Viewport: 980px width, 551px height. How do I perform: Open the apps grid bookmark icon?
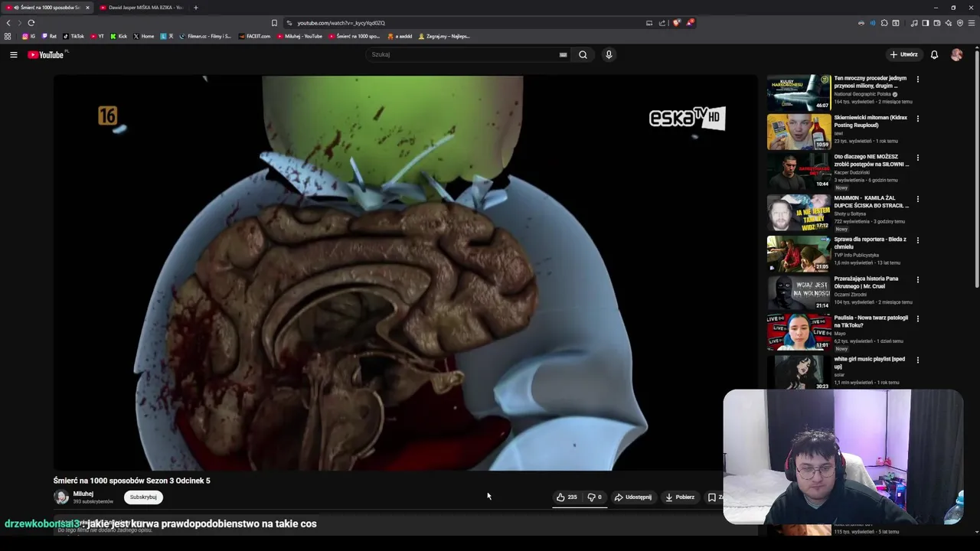tap(8, 36)
